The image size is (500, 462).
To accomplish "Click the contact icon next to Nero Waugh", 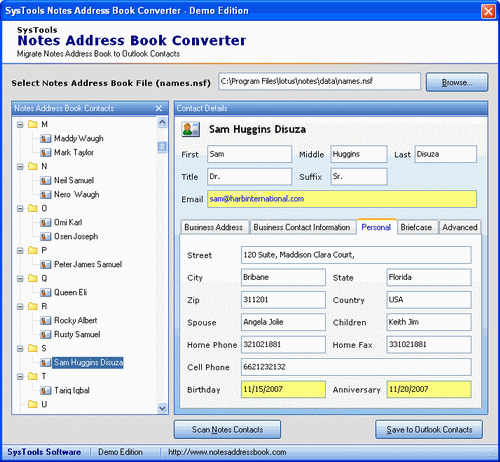I will (45, 194).
